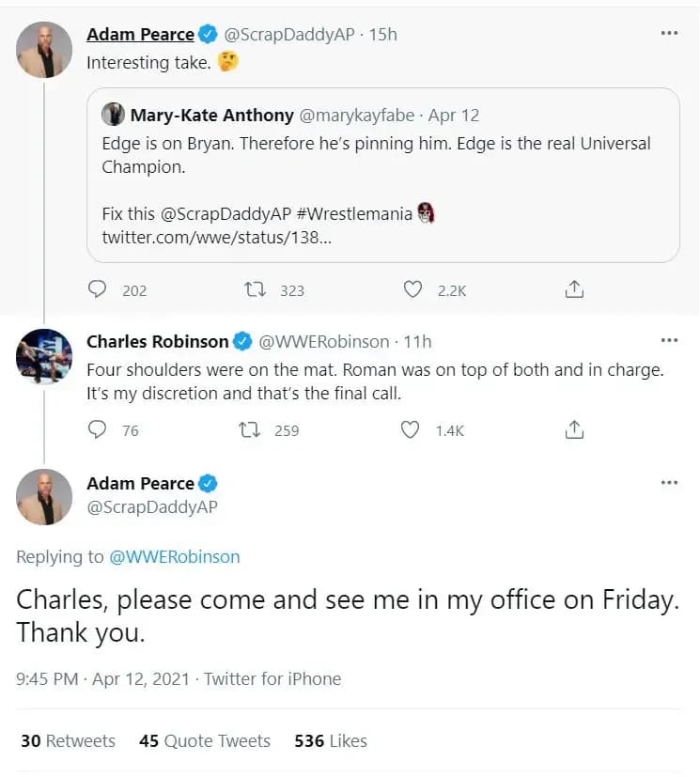The width and height of the screenshot is (700, 777).
Task: View the 30 Retweets list
Action: tap(68, 741)
